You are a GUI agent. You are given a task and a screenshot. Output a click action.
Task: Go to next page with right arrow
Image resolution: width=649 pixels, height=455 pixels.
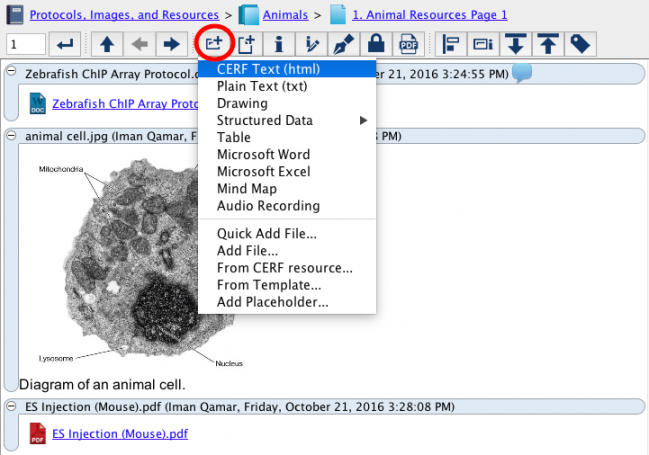171,44
